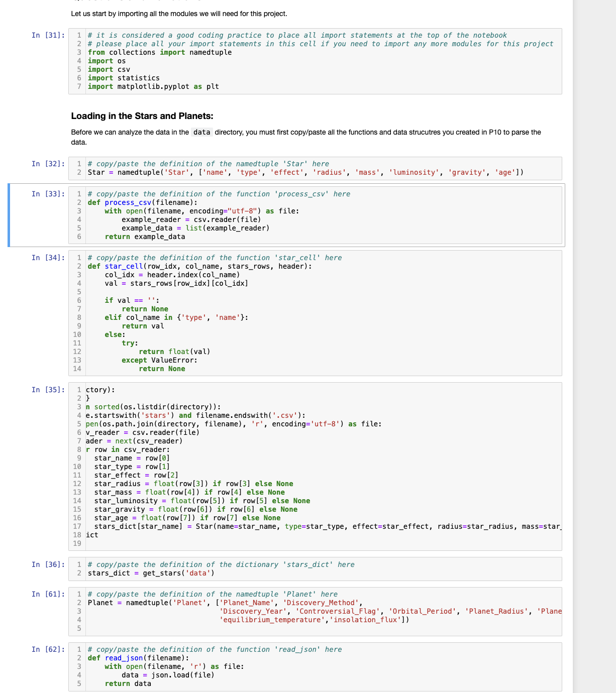616x693 pixels.
Task: Select the 'Loading in the Stars and Planets:' heading
Action: [x=142, y=116]
